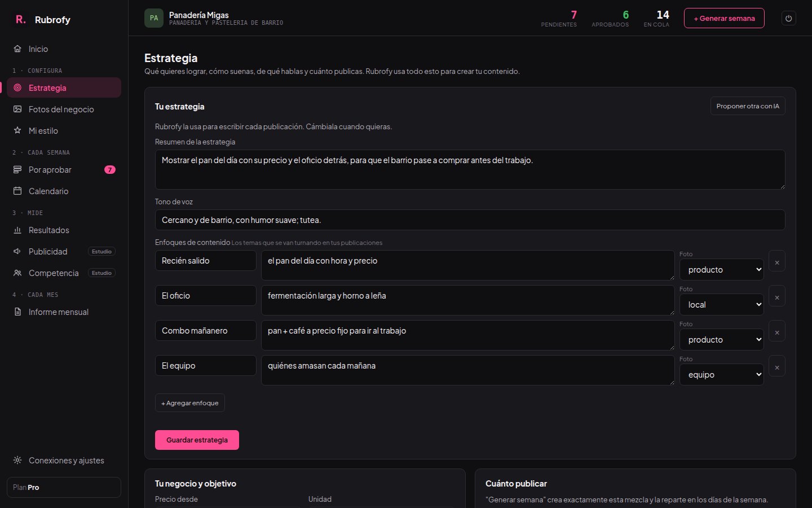Remove the Recién salido enfoque row
812x508 pixels.
point(777,261)
